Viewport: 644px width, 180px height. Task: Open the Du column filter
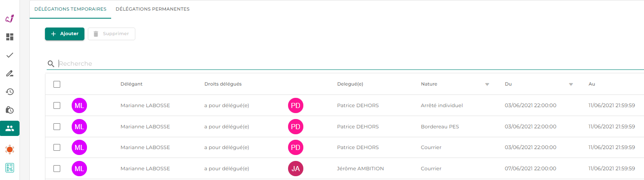[571, 84]
